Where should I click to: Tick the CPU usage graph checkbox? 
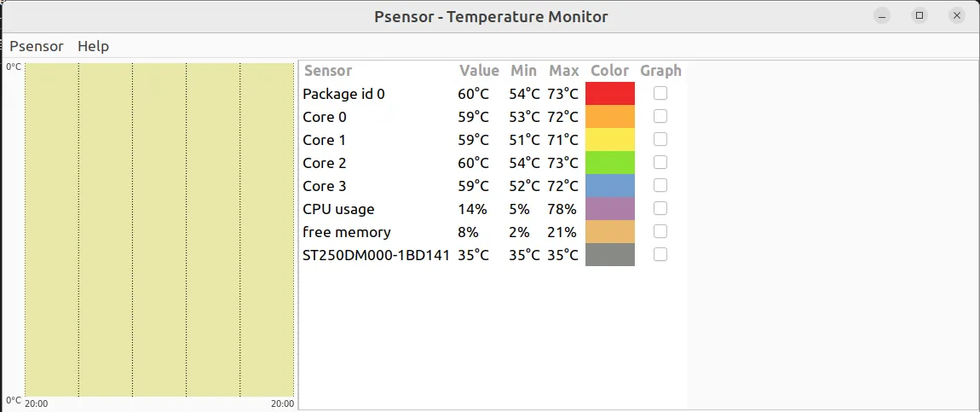(x=660, y=208)
